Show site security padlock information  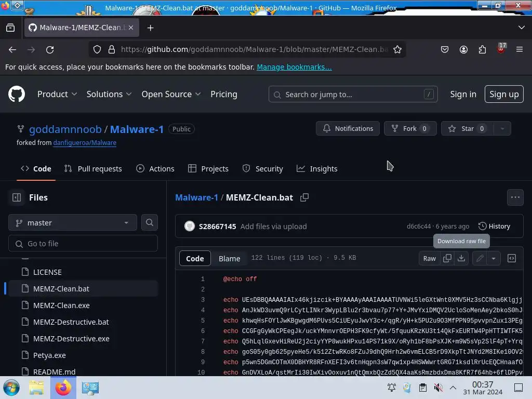click(112, 49)
